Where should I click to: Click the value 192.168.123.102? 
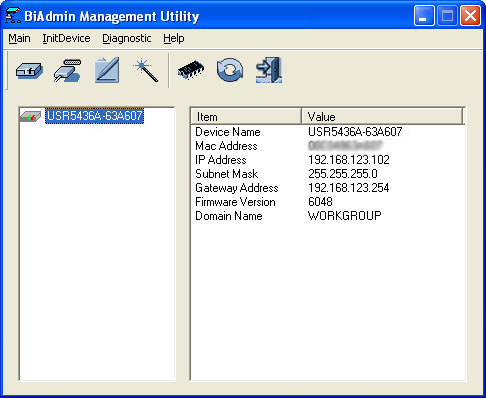pyautogui.click(x=349, y=160)
